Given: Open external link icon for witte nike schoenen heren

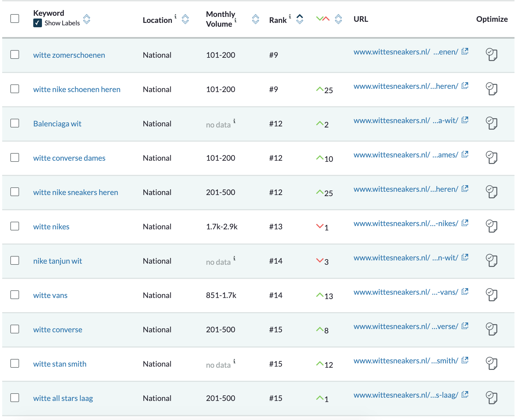Looking at the screenshot, I should (x=465, y=86).
